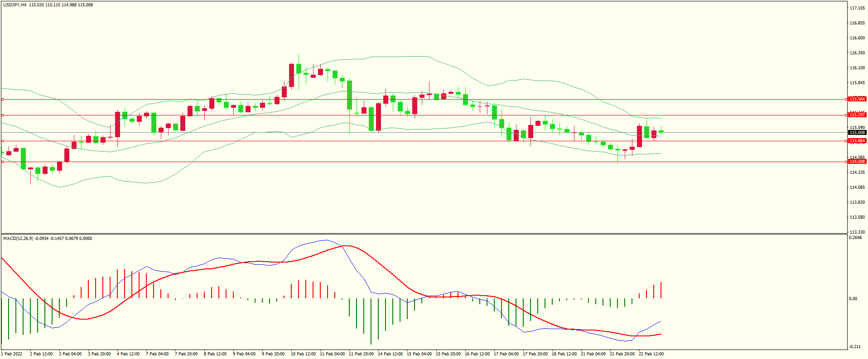Click the 0.00 MACD scale value

click(853, 299)
